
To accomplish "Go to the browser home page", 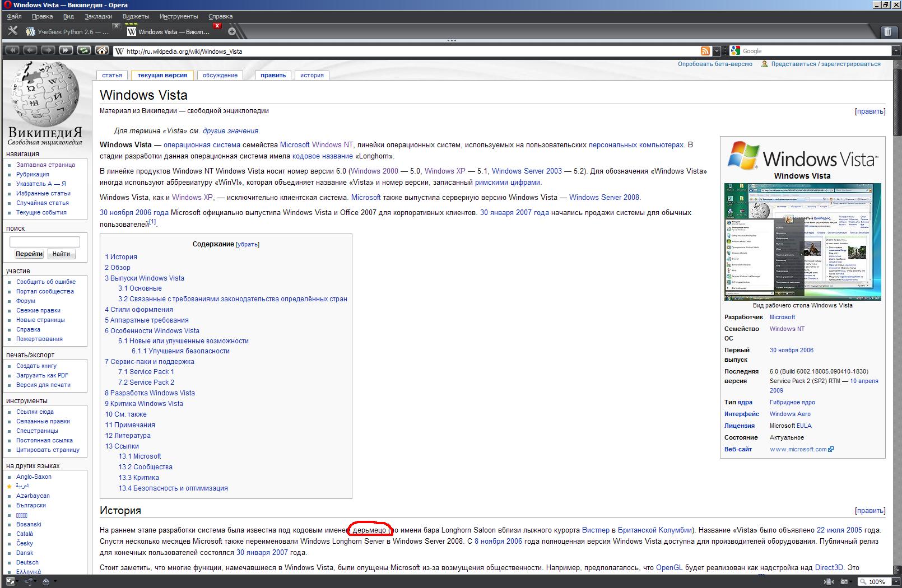I will (x=102, y=50).
